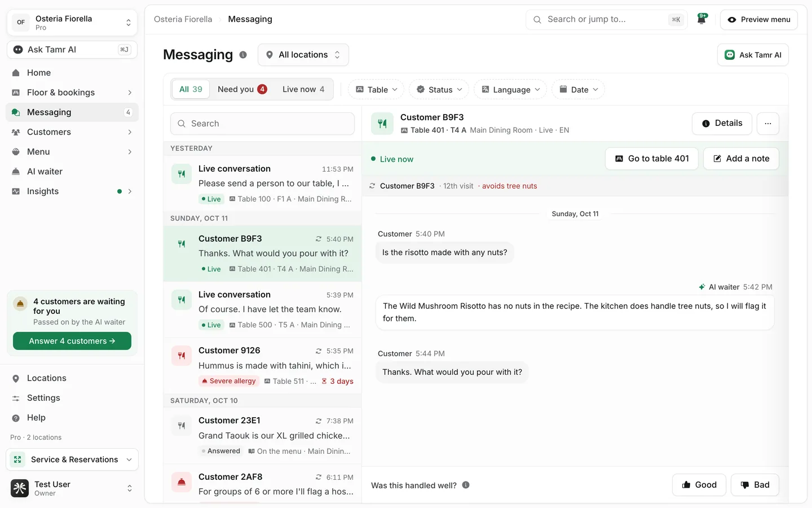Image resolution: width=812 pixels, height=508 pixels.
Task: Select the AI waiter sidebar icon
Action: 16,172
